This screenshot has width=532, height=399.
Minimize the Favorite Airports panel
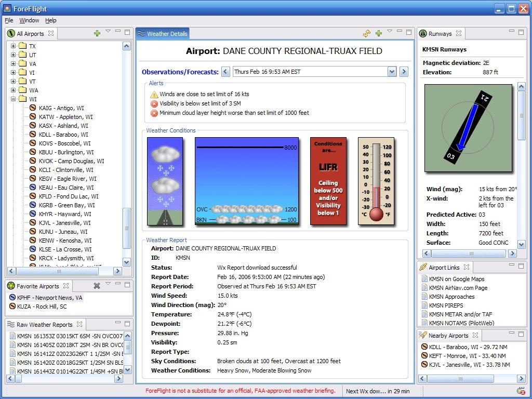[x=118, y=284]
